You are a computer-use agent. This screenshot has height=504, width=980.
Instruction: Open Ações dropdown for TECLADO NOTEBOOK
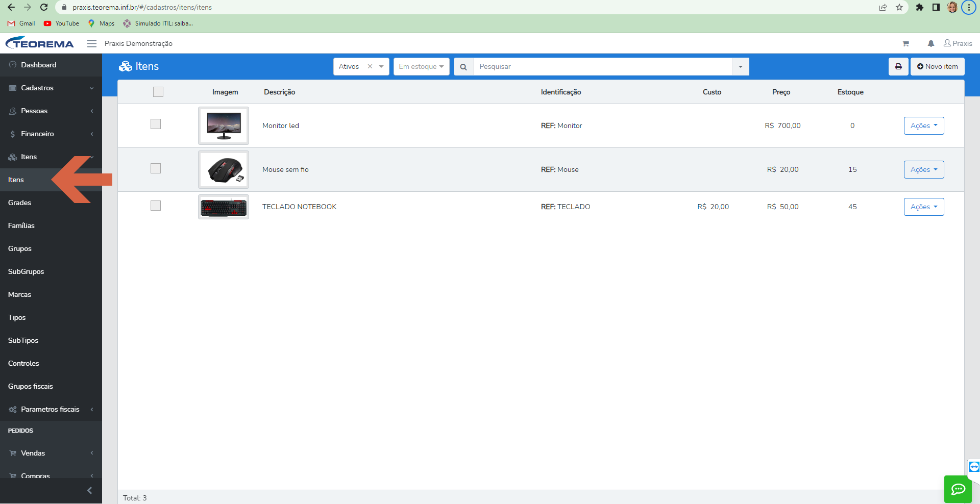click(924, 207)
